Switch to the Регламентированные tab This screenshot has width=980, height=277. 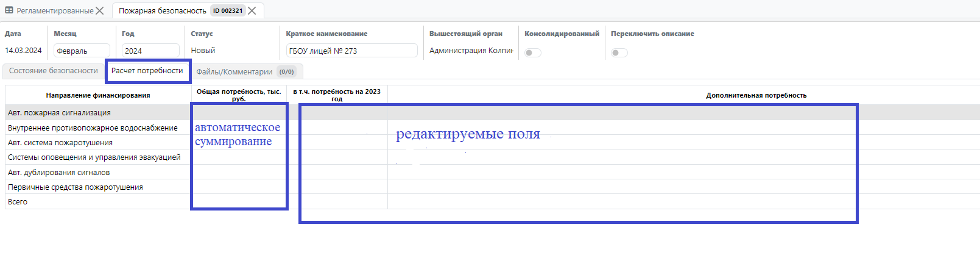click(x=55, y=11)
